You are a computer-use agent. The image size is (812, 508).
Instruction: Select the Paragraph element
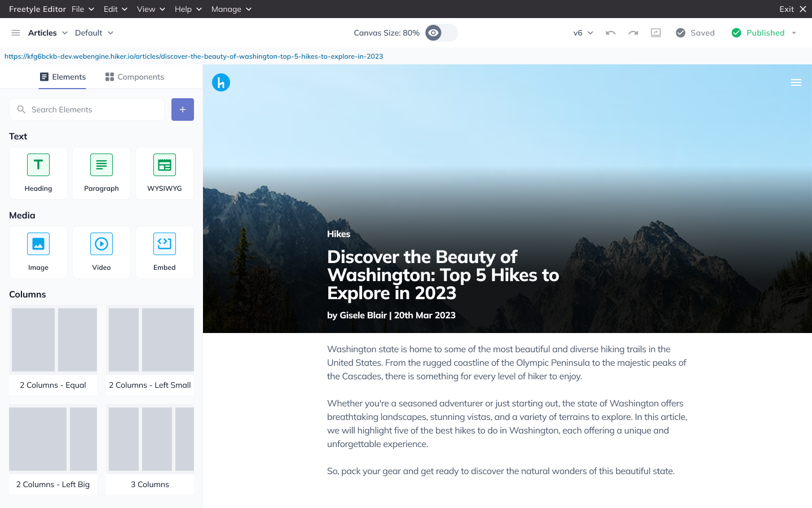[101, 173]
